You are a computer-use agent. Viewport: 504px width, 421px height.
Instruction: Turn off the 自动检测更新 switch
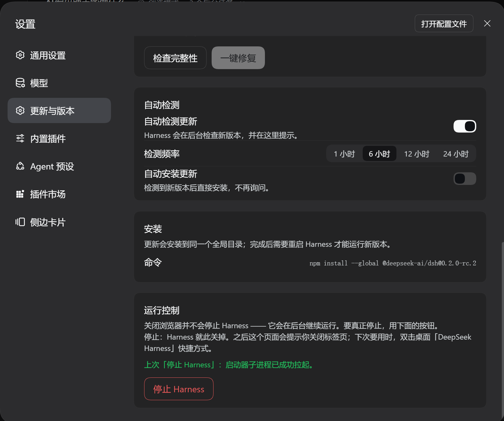(465, 126)
